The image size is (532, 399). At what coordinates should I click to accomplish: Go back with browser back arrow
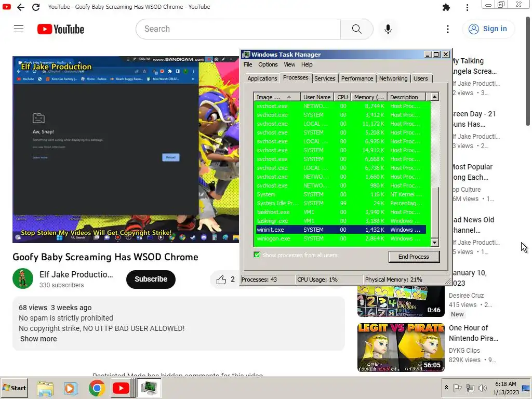21,7
